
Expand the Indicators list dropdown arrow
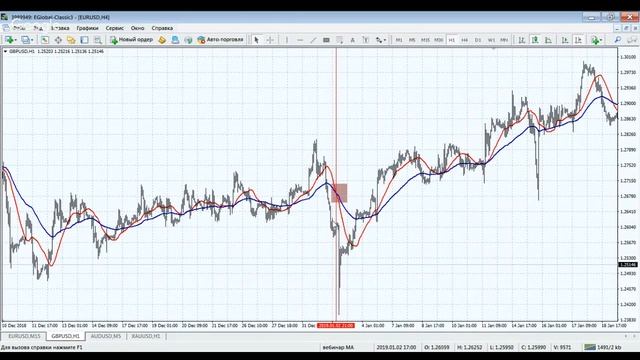[x=601, y=40]
